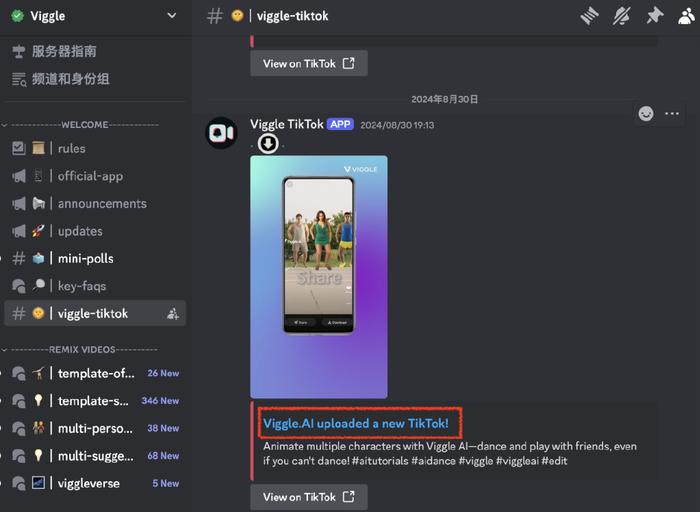
Task: Open pinned messages pin icon
Action: (x=654, y=16)
